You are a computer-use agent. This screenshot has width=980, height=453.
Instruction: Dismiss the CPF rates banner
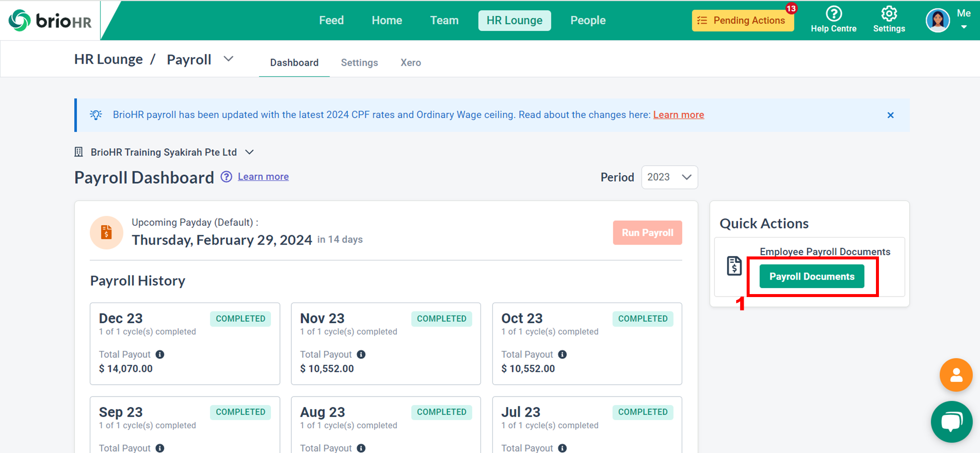(x=890, y=115)
